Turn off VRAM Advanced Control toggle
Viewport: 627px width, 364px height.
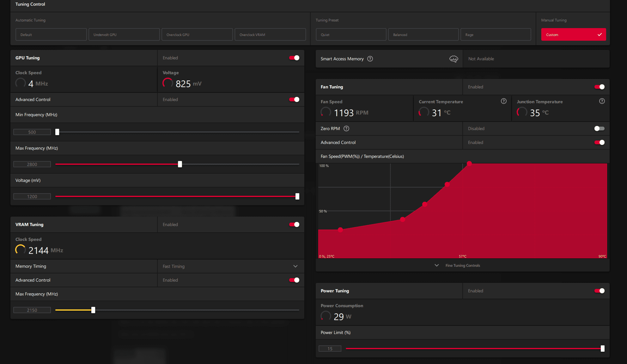[294, 280]
